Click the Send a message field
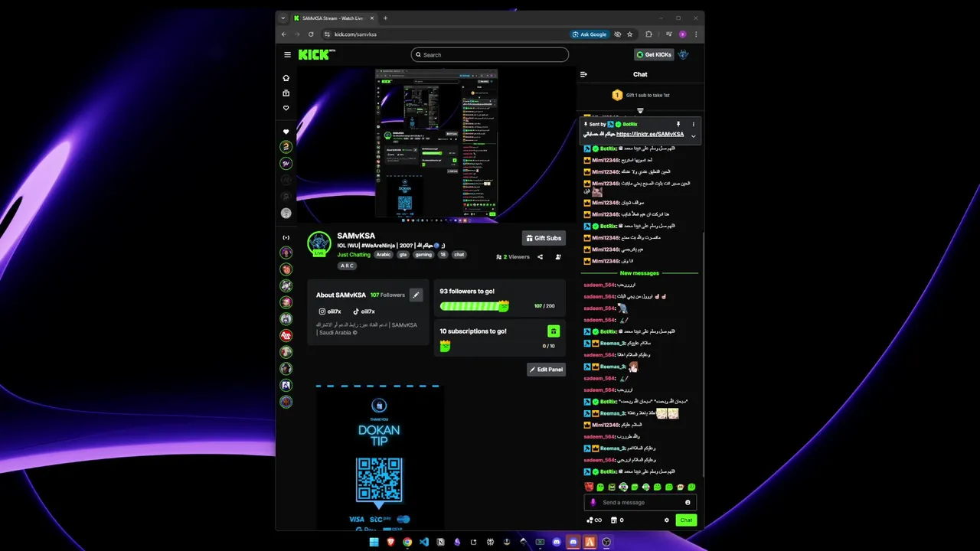The height and width of the screenshot is (551, 980). pyautogui.click(x=642, y=503)
